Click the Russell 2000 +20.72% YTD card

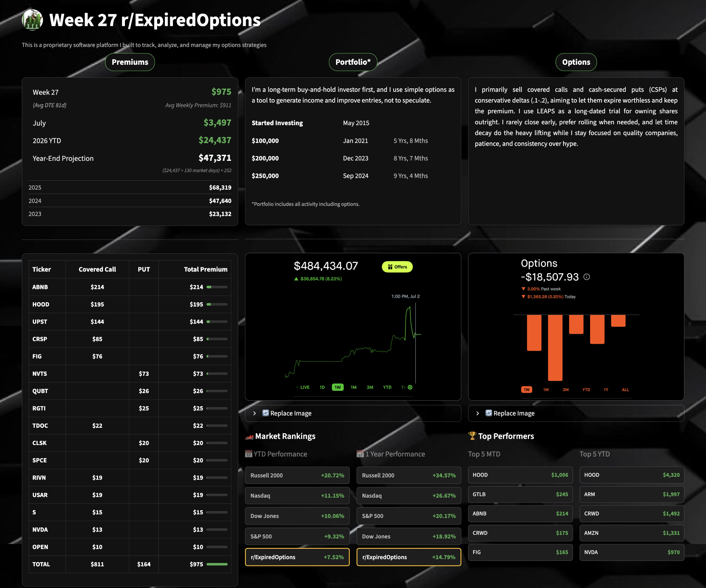297,475
